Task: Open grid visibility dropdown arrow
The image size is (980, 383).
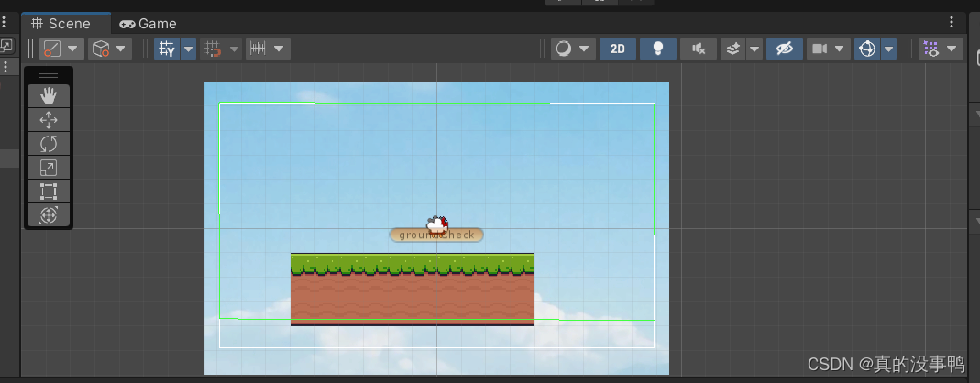Action: [x=188, y=49]
